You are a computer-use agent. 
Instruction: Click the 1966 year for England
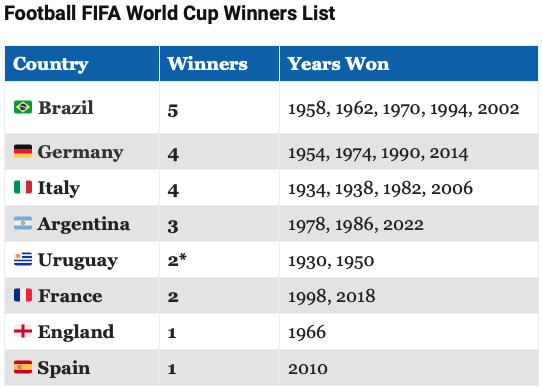(x=307, y=332)
